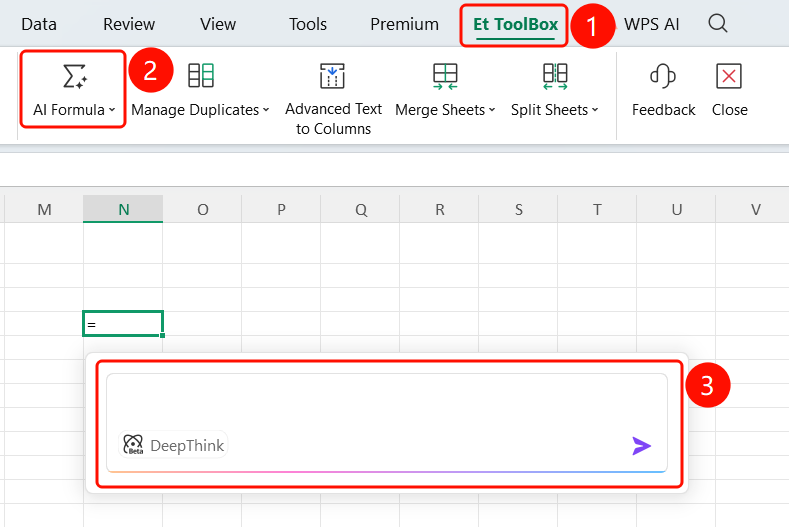The image size is (789, 527).
Task: Select column V header
Action: [x=753, y=209]
